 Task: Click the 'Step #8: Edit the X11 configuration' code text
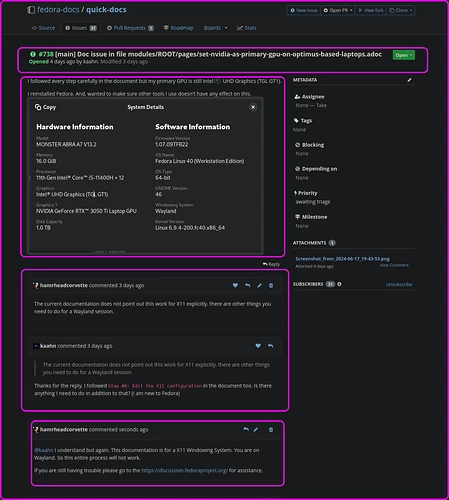155,386
